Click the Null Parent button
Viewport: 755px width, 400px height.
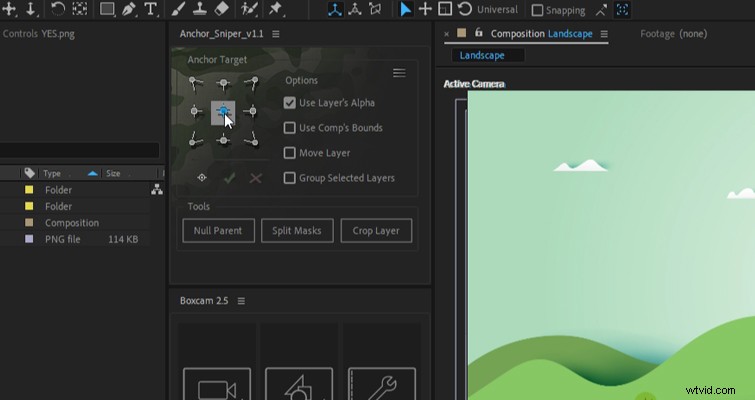tap(218, 231)
